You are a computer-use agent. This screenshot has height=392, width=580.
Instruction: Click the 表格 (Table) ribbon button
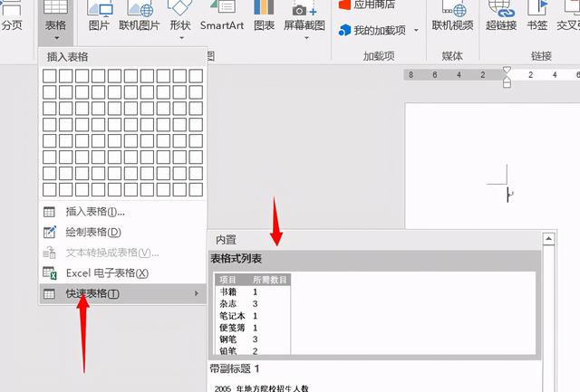pos(54,18)
